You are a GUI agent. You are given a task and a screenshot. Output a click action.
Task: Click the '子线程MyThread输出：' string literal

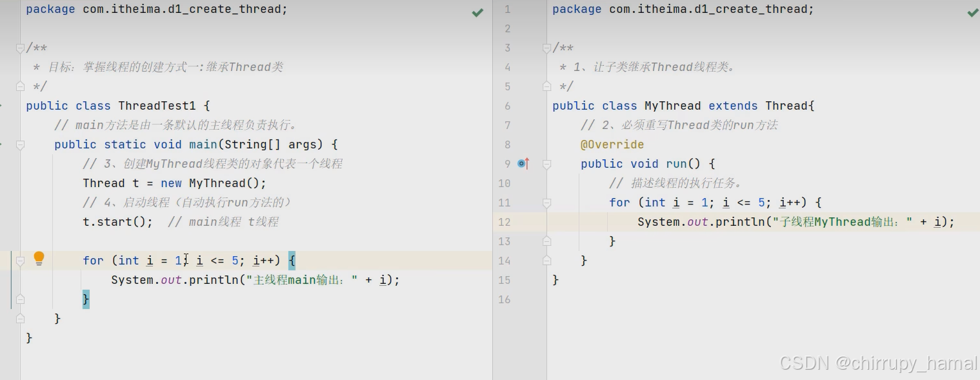(x=843, y=222)
